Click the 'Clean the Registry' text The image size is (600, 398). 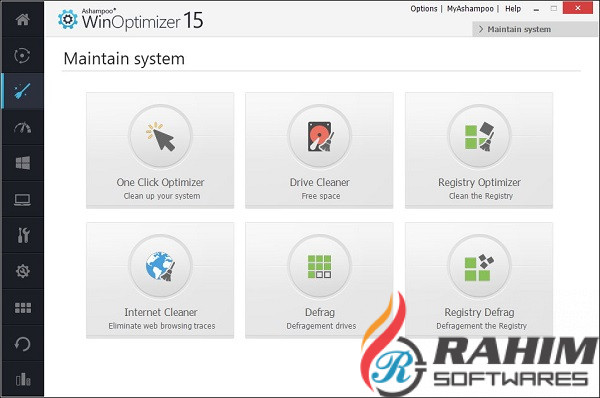481,196
